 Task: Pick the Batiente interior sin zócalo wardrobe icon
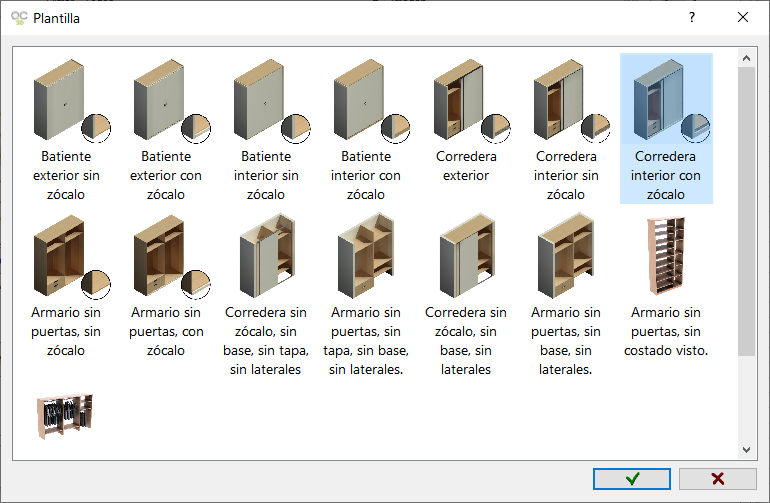272,101
